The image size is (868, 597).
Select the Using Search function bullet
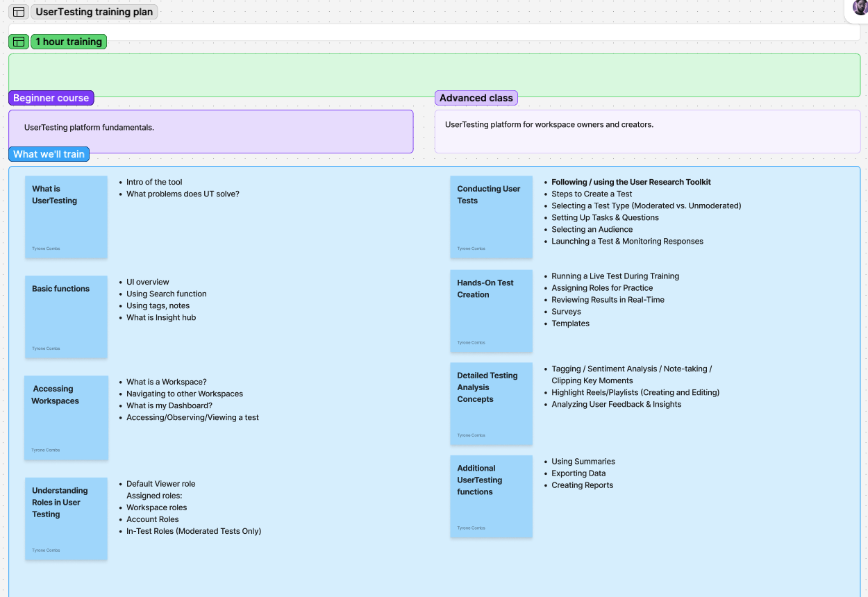pyautogui.click(x=167, y=294)
